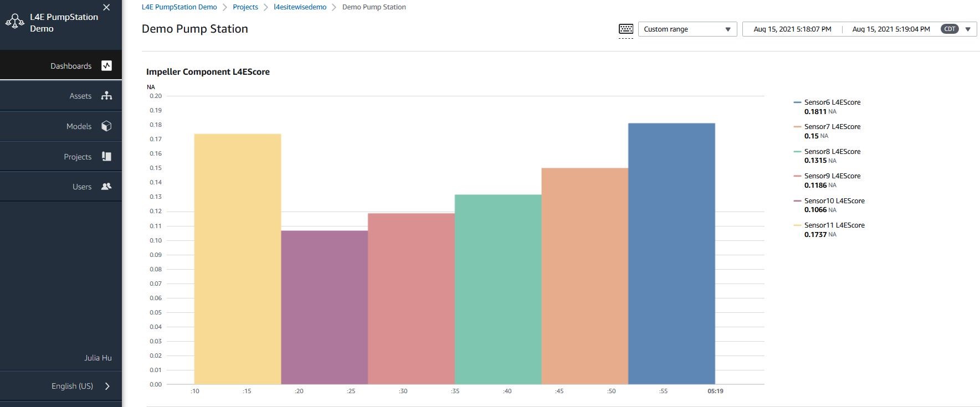
Task: Click the L4E PumpStation Demo portal title
Action: (x=64, y=23)
